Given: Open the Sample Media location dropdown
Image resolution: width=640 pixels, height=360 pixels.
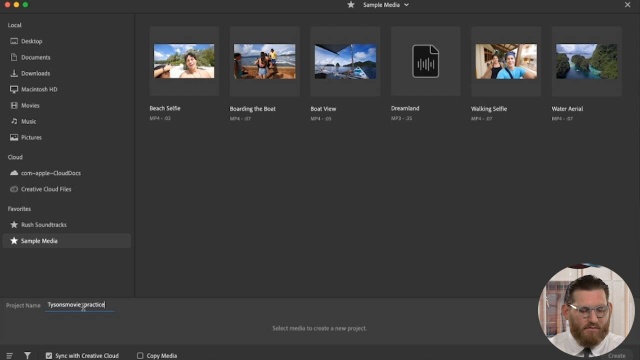Looking at the screenshot, I should [x=386, y=5].
